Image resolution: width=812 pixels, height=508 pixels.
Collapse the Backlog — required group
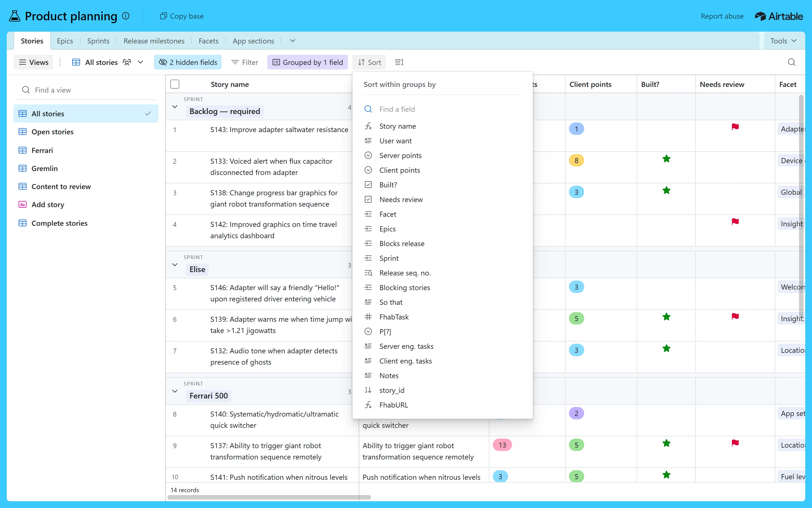click(x=175, y=106)
